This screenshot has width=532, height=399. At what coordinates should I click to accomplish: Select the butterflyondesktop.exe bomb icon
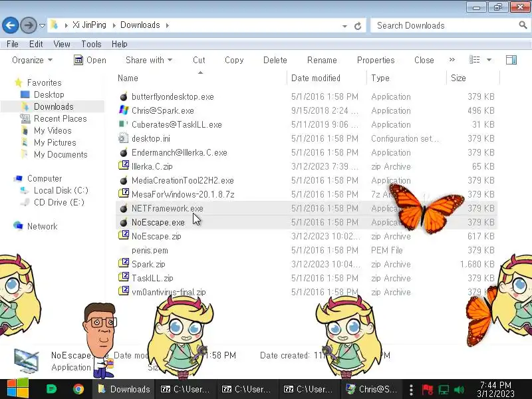click(x=124, y=96)
